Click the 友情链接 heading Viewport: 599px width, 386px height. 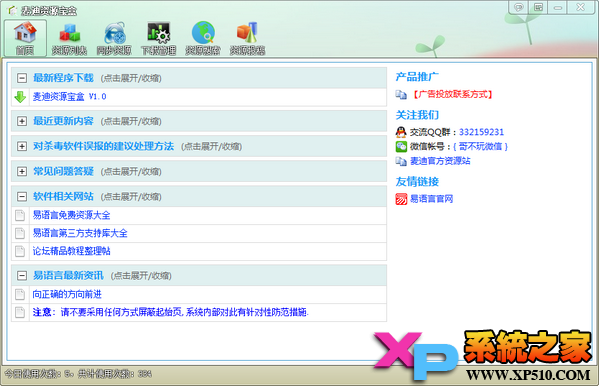(x=417, y=182)
